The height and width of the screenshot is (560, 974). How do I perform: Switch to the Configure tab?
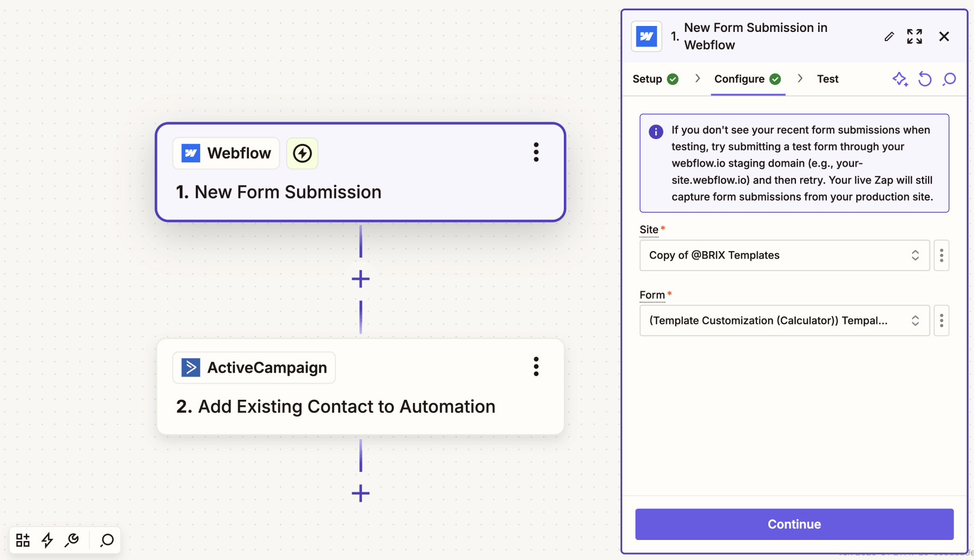[748, 79]
